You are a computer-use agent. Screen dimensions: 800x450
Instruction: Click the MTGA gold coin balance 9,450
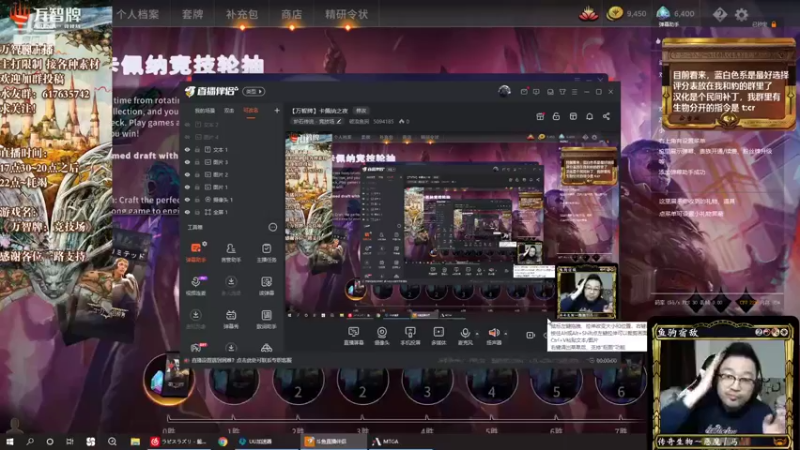pyautogui.click(x=627, y=14)
